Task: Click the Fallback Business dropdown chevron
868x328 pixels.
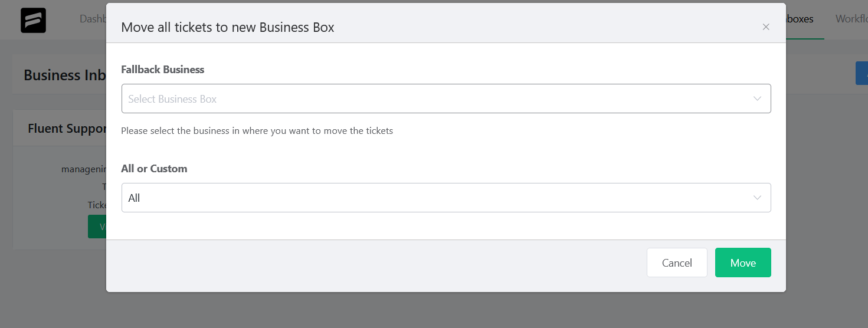Action: pyautogui.click(x=757, y=99)
